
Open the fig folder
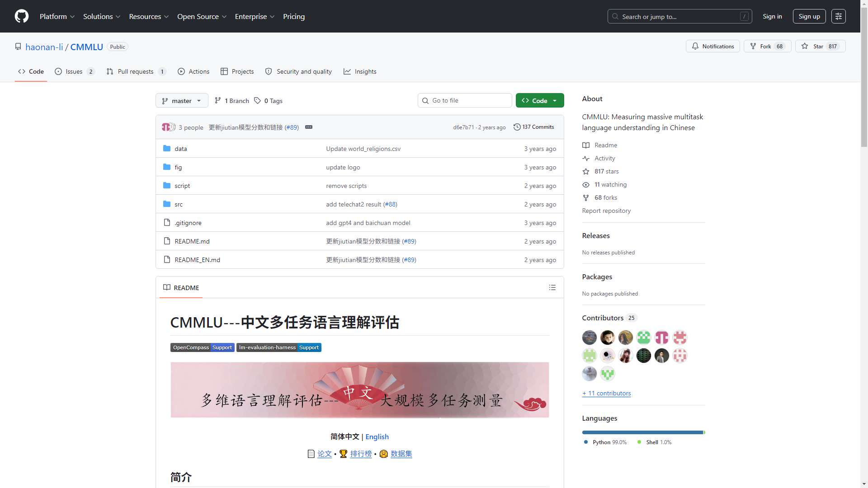(178, 167)
